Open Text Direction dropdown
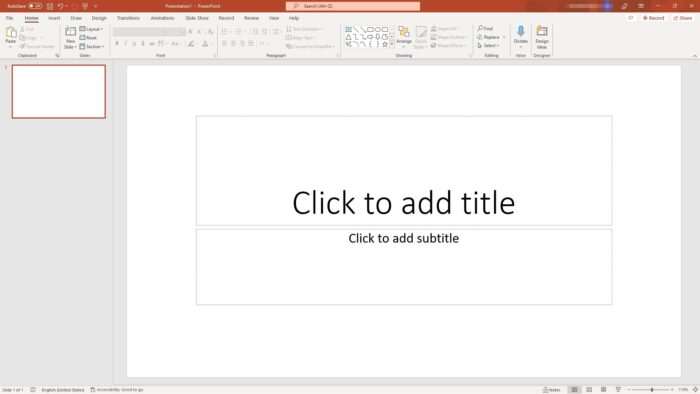Screen dimensions: 700x394 (305, 29)
